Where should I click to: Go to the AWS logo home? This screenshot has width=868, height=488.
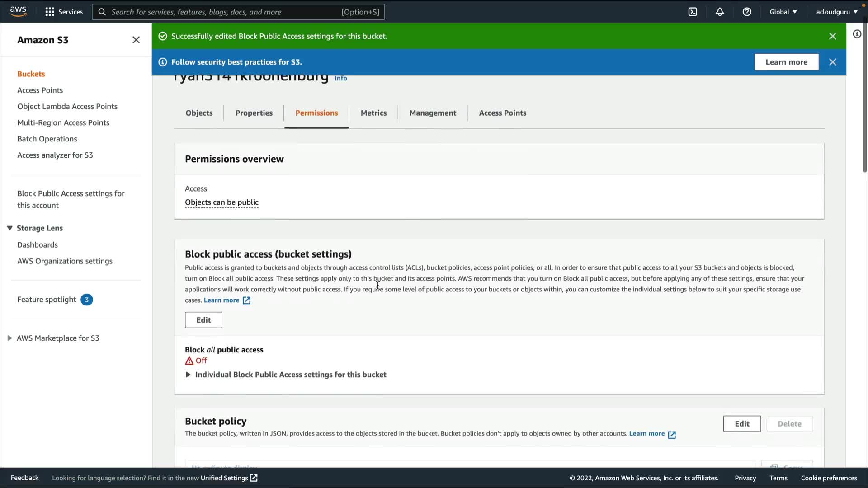pyautogui.click(x=18, y=11)
